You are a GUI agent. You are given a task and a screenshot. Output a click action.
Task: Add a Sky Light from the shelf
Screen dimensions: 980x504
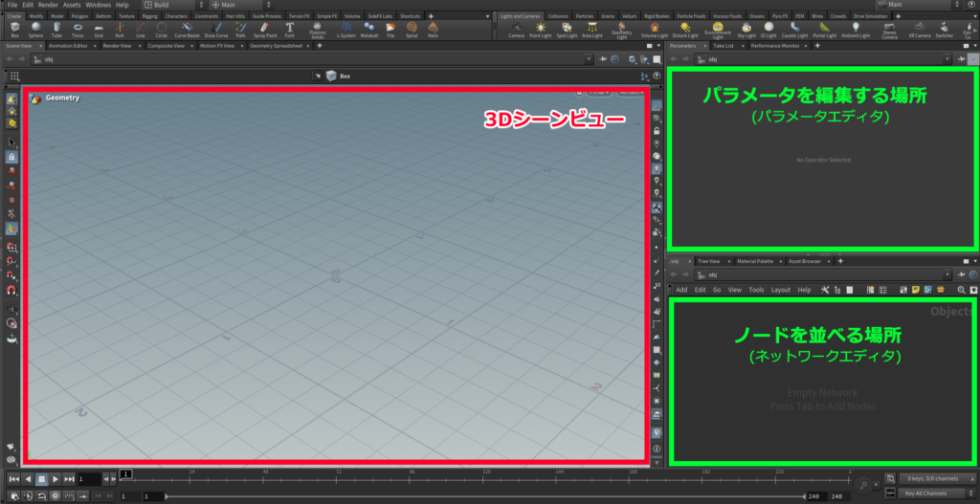click(x=746, y=30)
